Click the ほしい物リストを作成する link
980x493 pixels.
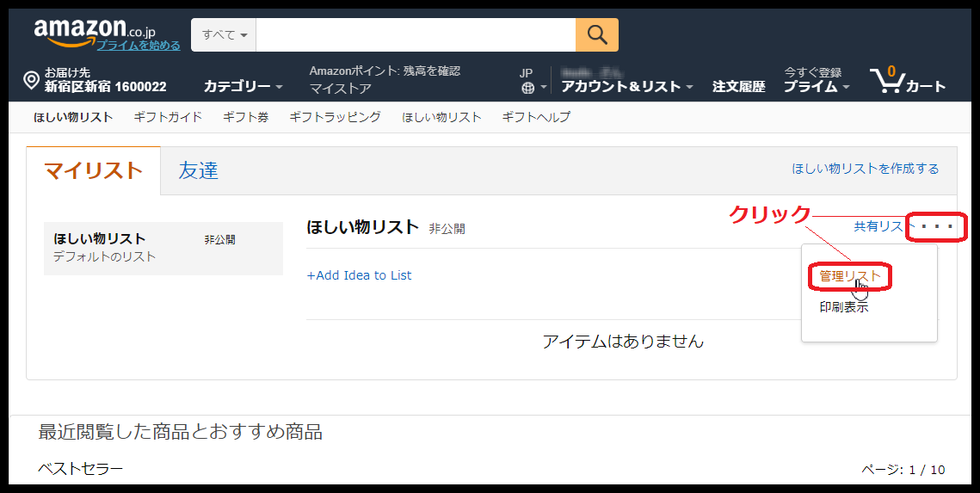[x=865, y=169]
